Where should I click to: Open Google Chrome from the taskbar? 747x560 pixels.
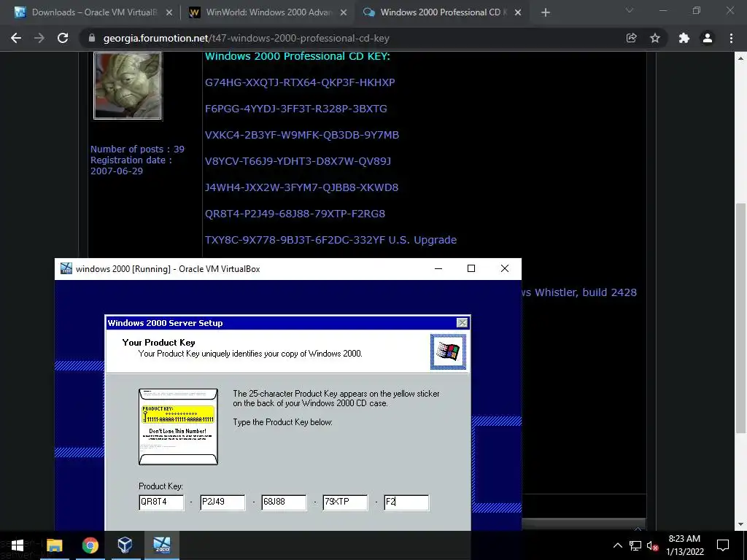(x=90, y=545)
